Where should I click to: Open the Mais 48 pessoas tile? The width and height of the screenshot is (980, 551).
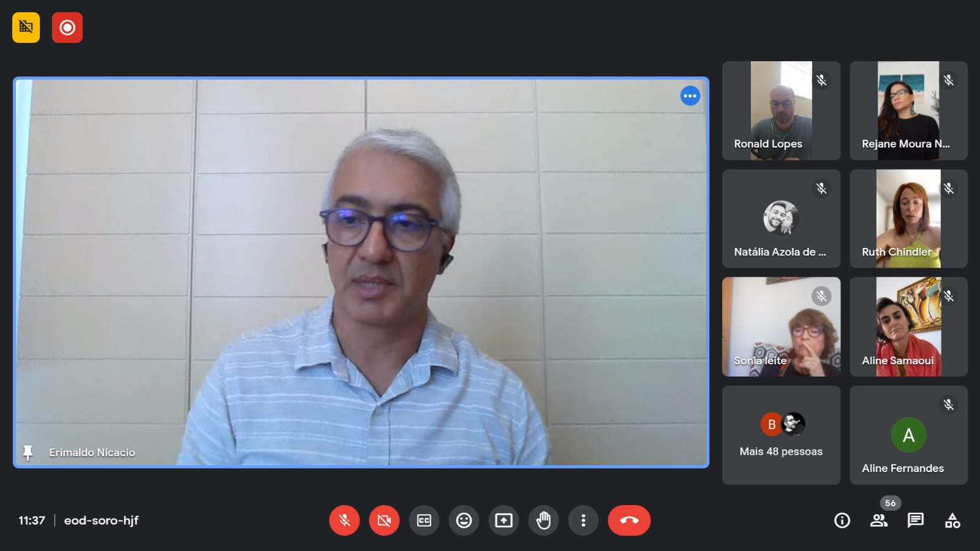pos(781,435)
